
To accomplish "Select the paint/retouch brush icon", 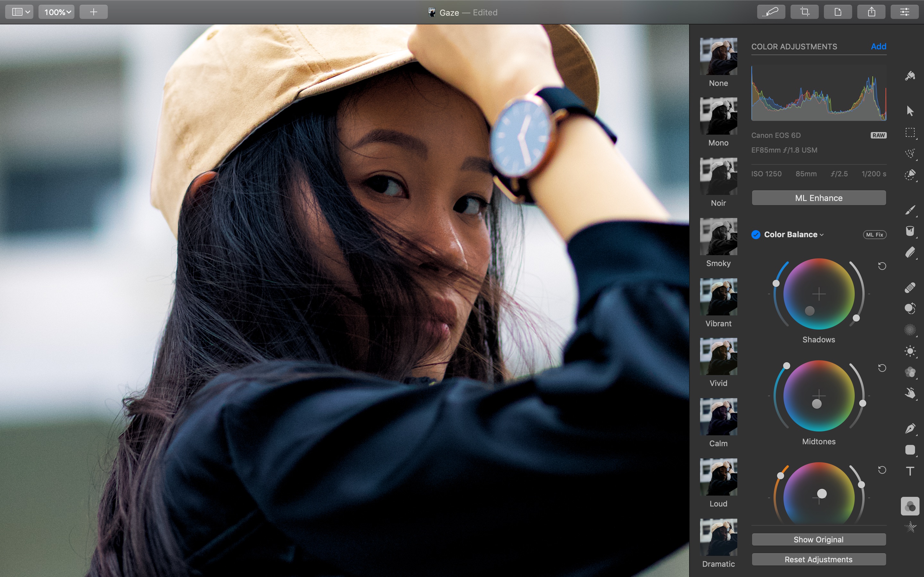I will click(x=910, y=210).
